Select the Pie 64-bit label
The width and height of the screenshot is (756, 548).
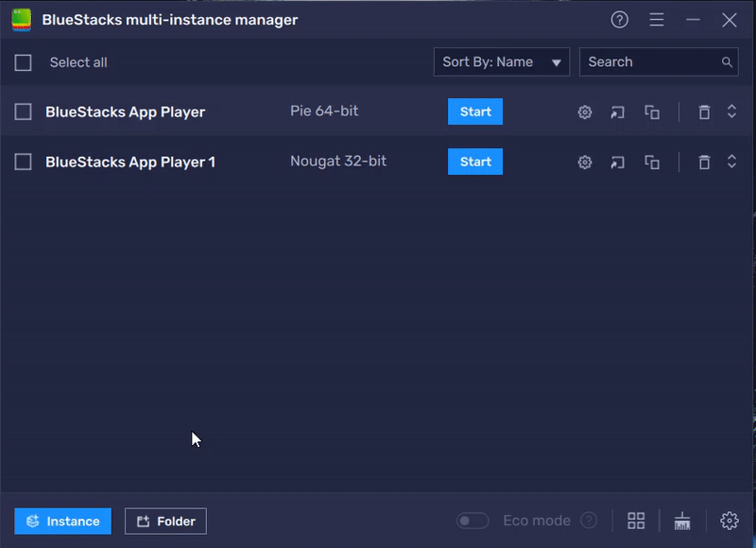324,111
